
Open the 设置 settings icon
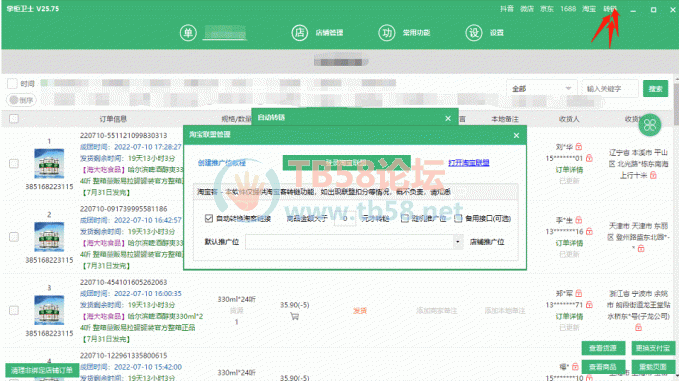(474, 32)
